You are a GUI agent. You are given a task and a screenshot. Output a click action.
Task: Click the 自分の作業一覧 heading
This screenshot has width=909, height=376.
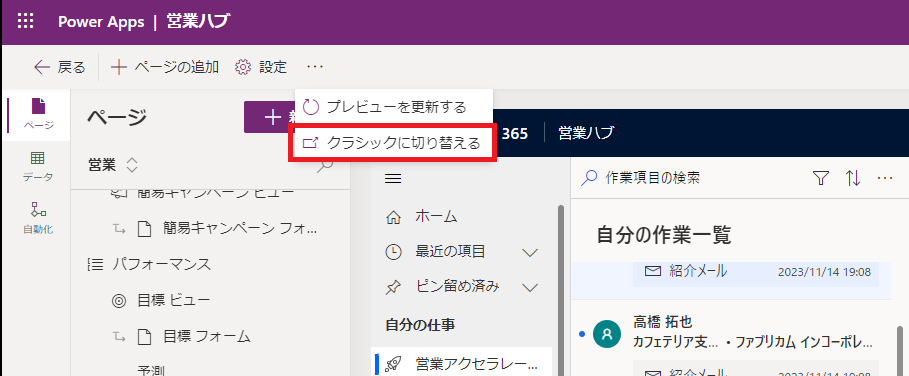pyautogui.click(x=664, y=235)
